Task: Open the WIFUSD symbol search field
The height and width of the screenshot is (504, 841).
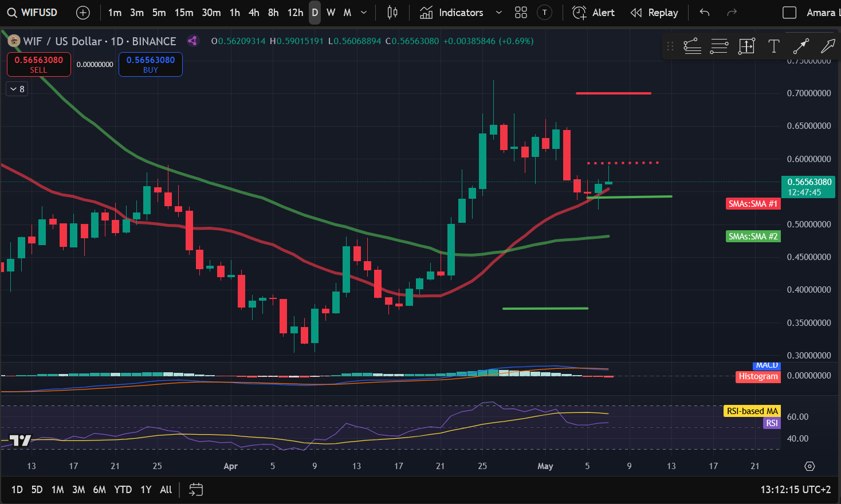Action: [33, 13]
